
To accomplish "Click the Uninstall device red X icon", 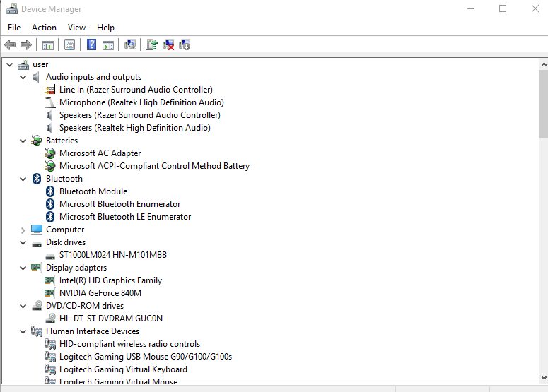I will [168, 44].
